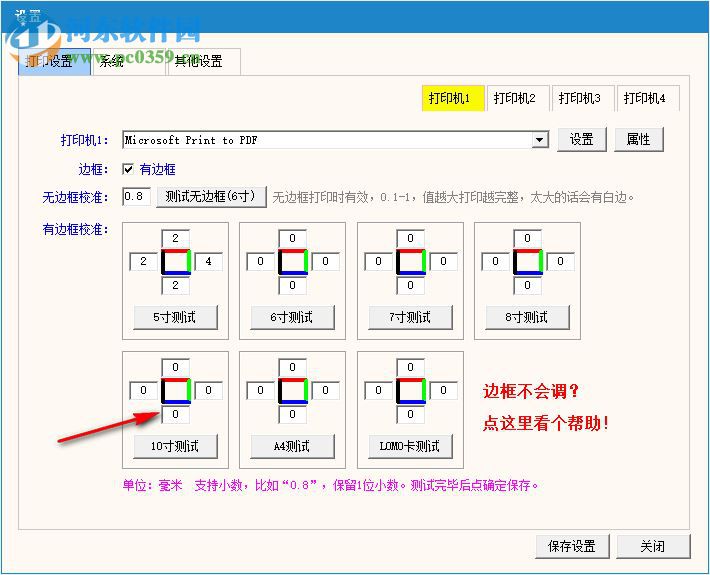The width and height of the screenshot is (710, 575).
Task: Switch to the 打印设置 tab
Action: click(54, 61)
